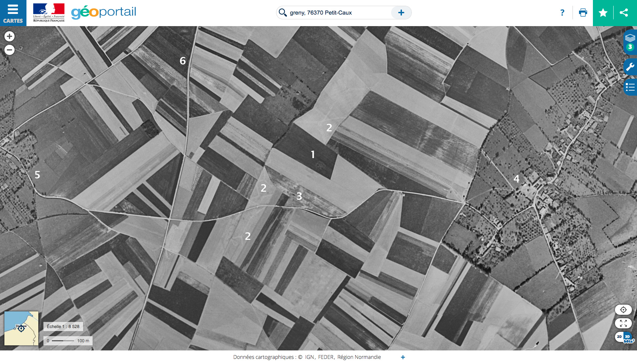Click the search magnifier icon
This screenshot has width=637, height=364.
tap(283, 13)
